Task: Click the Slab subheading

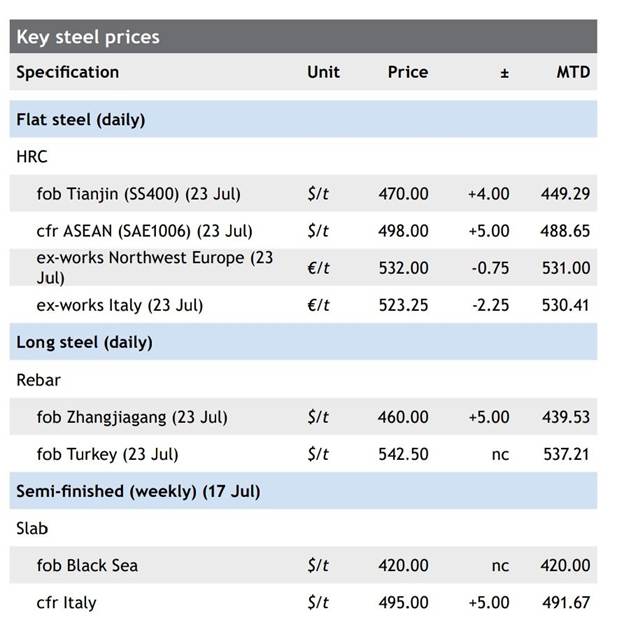Action: click(x=32, y=528)
